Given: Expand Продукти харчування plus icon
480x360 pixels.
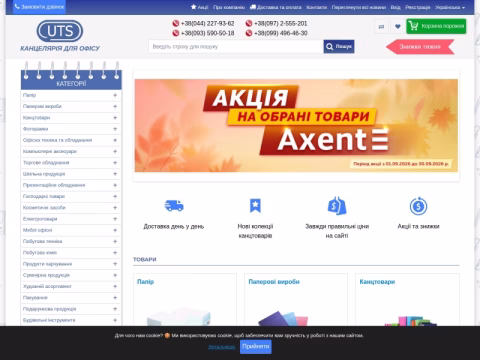Looking at the screenshot, I should [x=115, y=264].
